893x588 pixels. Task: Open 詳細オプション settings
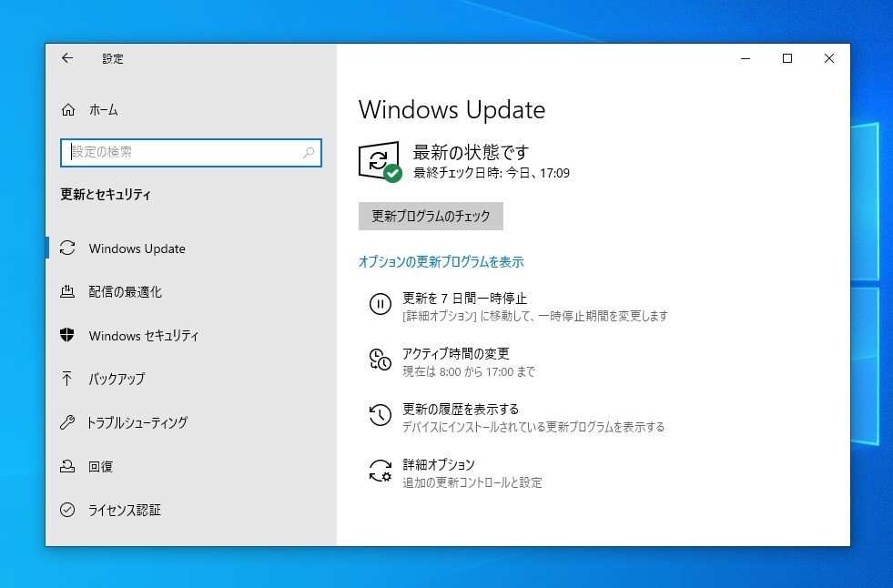[456, 473]
